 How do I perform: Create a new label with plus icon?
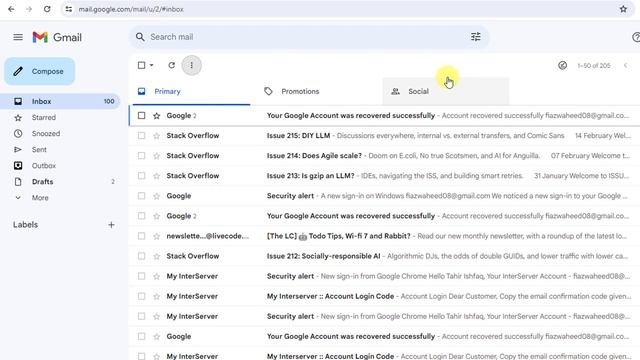(111, 225)
